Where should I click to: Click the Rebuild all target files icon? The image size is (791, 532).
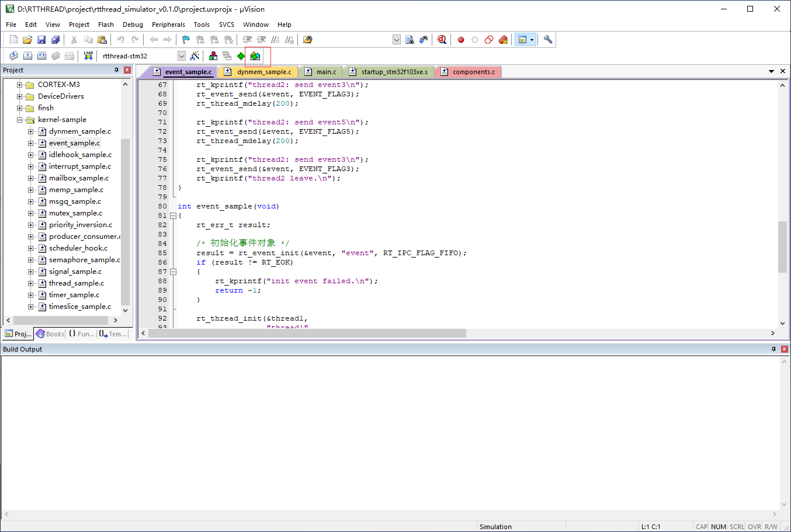(x=41, y=56)
